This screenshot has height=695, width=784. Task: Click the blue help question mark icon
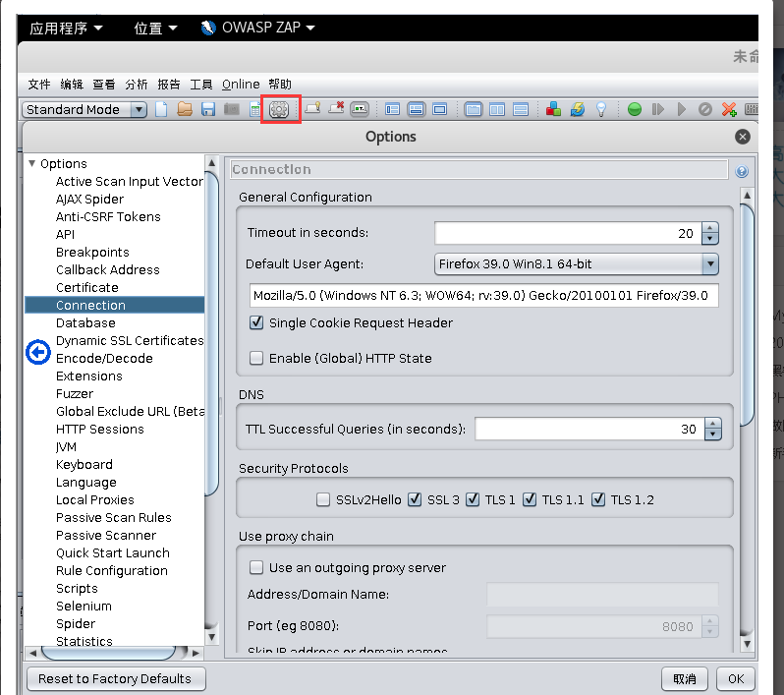pos(742,172)
